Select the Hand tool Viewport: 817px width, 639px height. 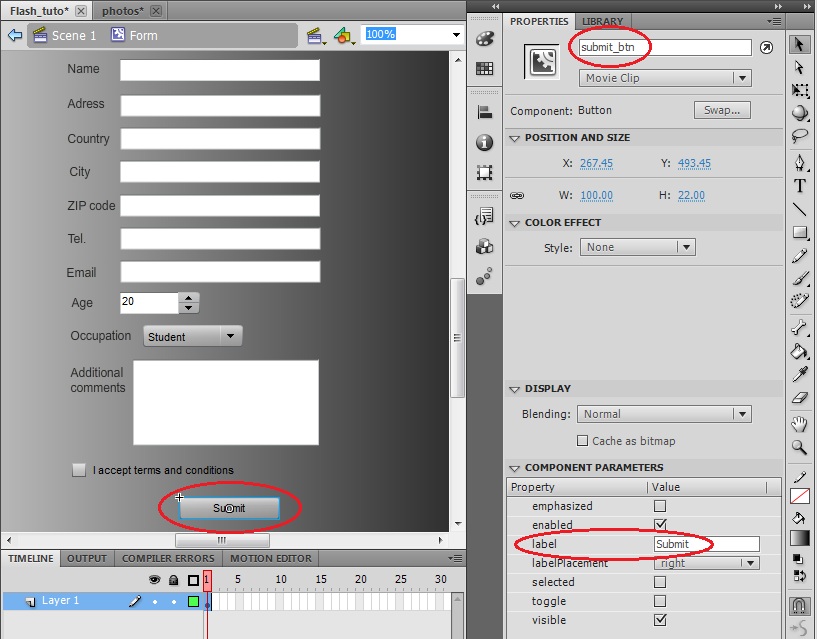point(800,424)
